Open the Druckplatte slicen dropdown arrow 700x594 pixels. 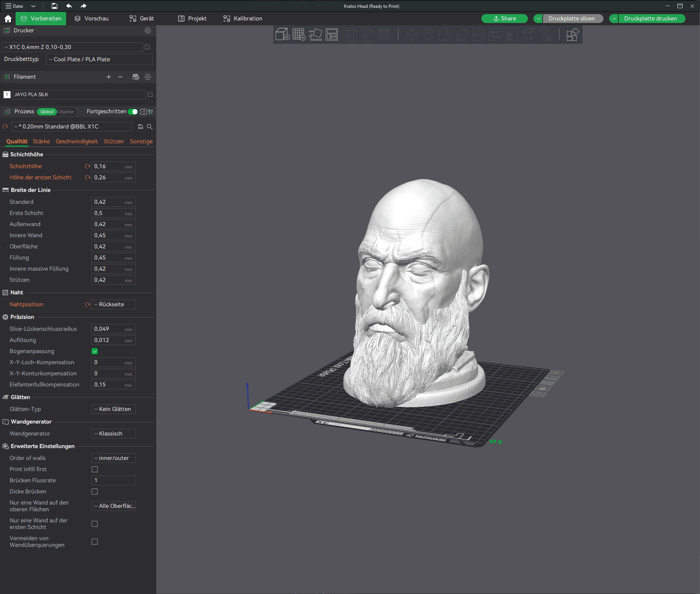[x=538, y=19]
